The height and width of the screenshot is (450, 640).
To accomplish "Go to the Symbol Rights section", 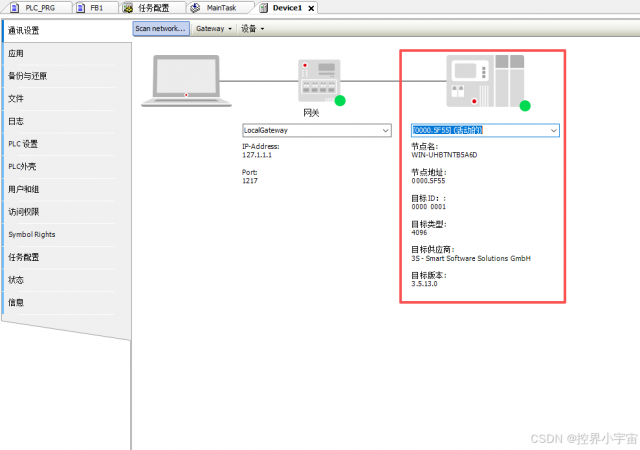I will [x=32, y=234].
